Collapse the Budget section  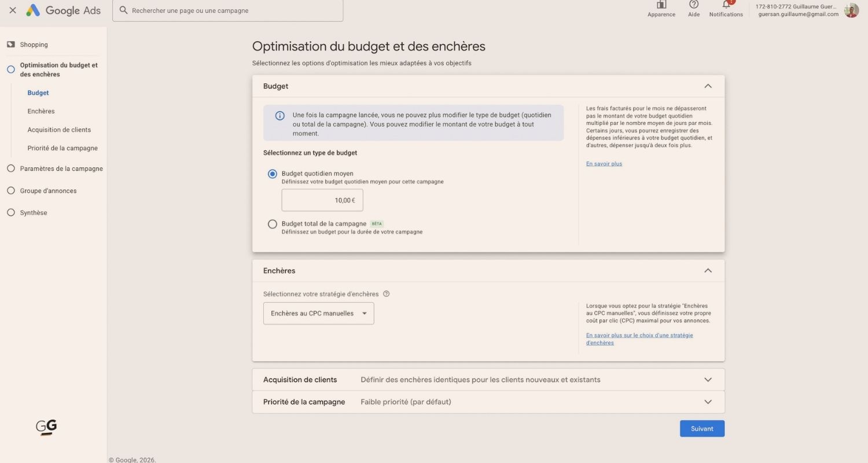click(708, 86)
